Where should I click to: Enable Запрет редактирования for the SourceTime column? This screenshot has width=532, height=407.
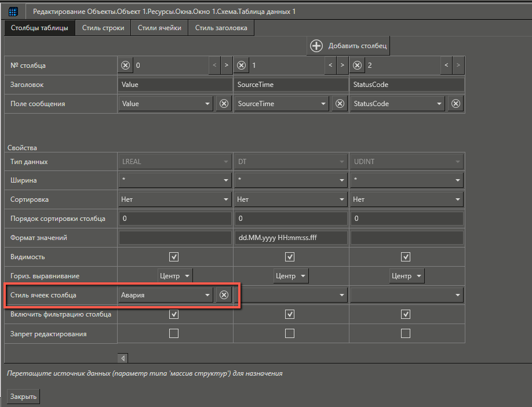tap(290, 333)
